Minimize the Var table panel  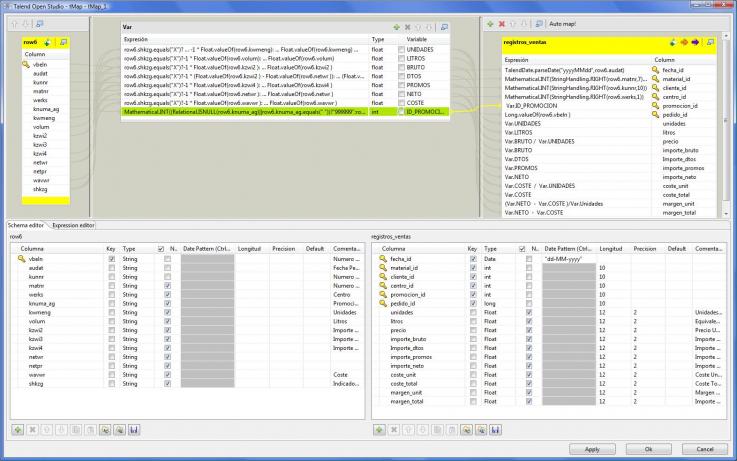click(444, 27)
